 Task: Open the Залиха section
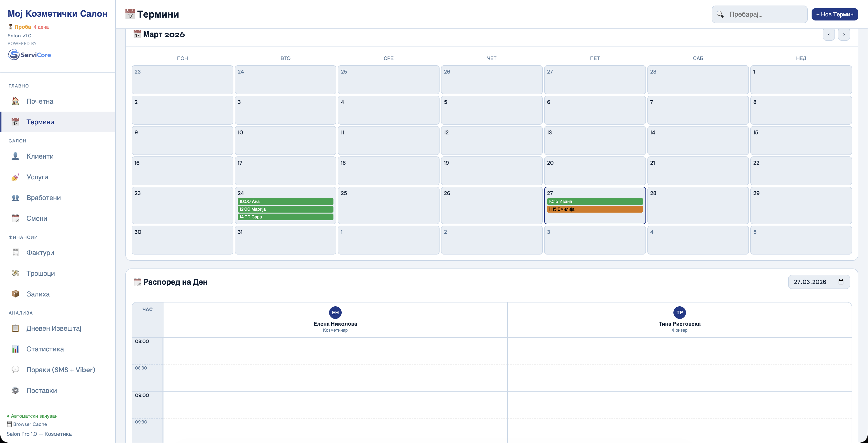coord(58,294)
